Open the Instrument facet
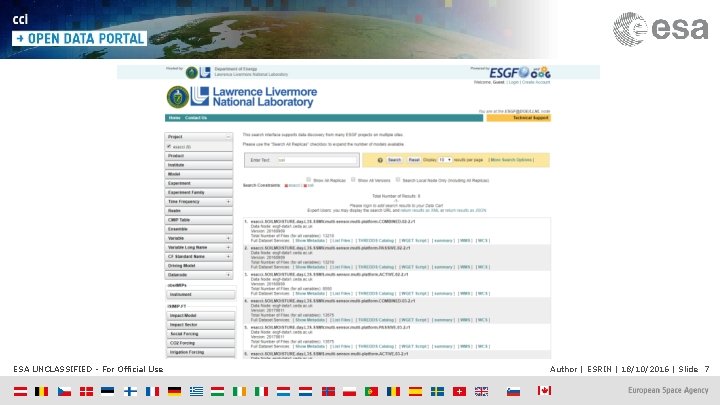The height and width of the screenshot is (405, 720). [x=200, y=295]
